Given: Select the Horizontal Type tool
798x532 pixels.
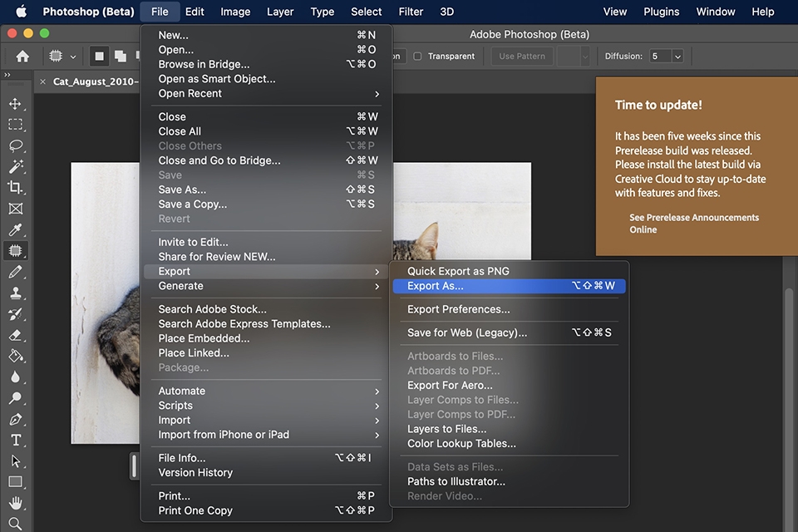Looking at the screenshot, I should tap(15, 440).
